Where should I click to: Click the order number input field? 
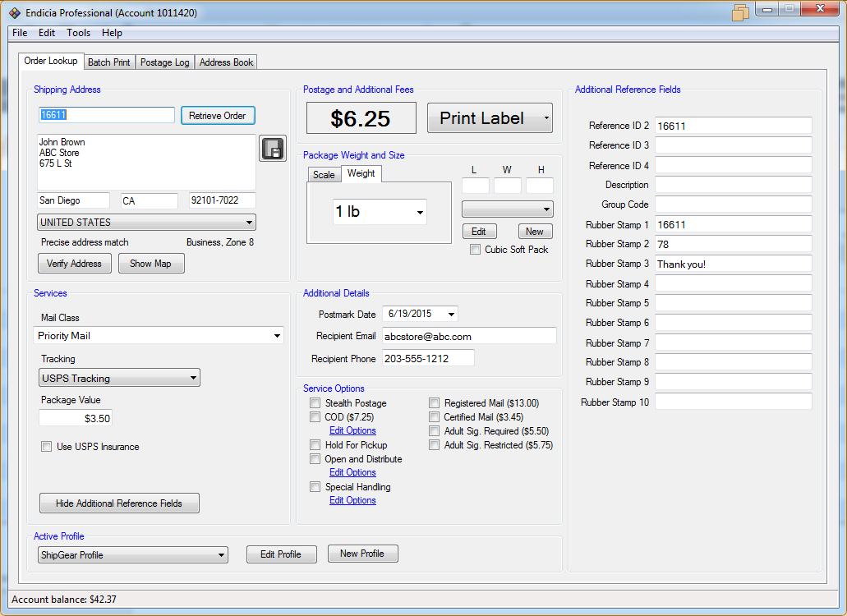107,114
